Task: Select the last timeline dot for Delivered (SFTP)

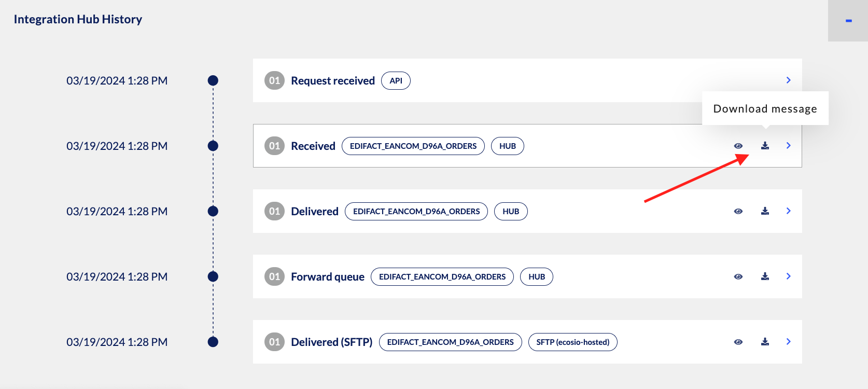Action: [x=213, y=342]
